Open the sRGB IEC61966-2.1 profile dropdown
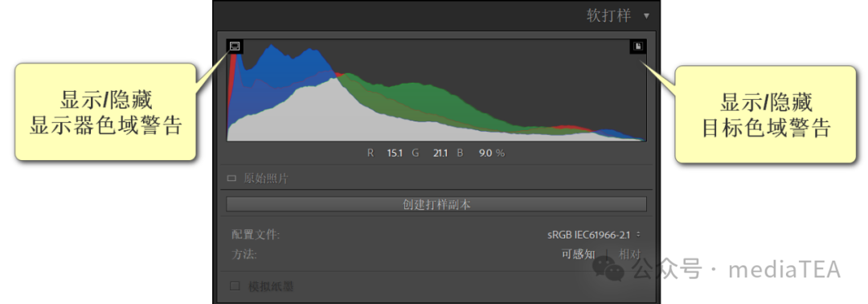This screenshot has height=304, width=868. coord(594,235)
